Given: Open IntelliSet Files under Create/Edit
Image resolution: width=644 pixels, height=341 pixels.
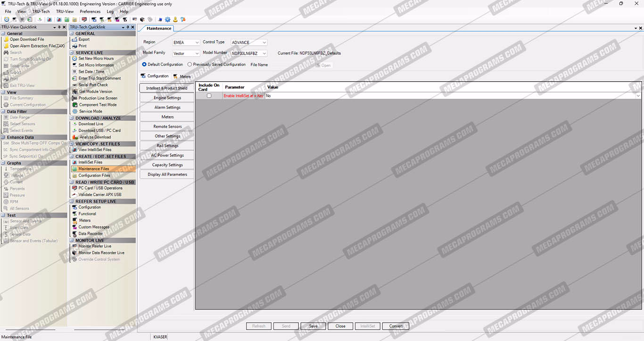Looking at the screenshot, I should 90,162.
